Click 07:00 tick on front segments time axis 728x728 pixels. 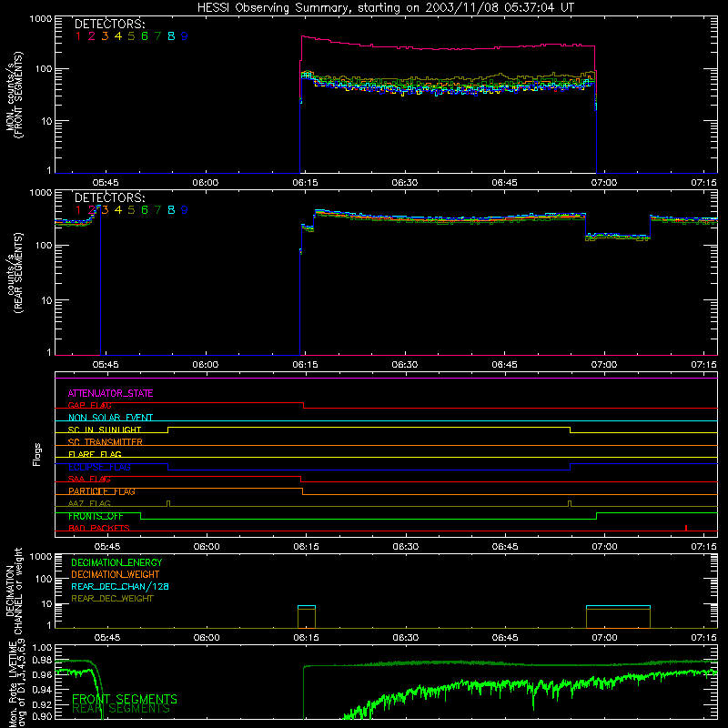604,183
